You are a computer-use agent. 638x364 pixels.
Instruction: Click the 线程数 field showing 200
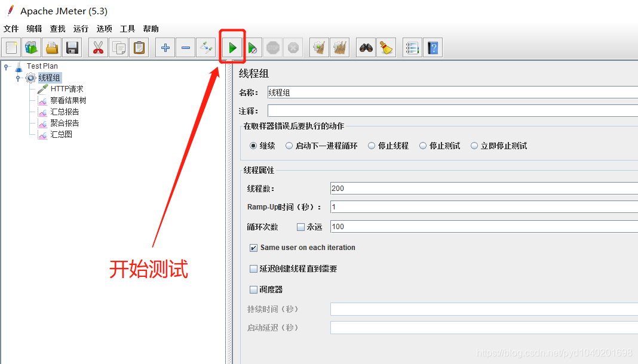pyautogui.click(x=484, y=189)
